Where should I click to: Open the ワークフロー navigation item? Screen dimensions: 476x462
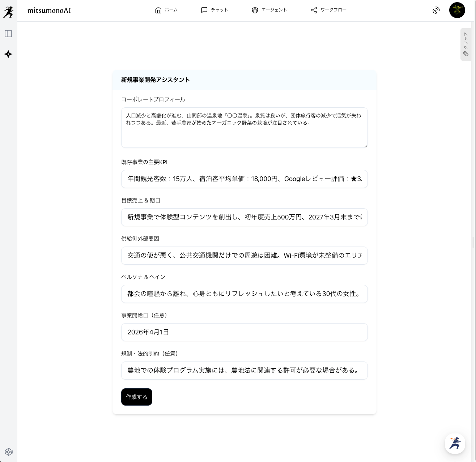pyautogui.click(x=329, y=10)
